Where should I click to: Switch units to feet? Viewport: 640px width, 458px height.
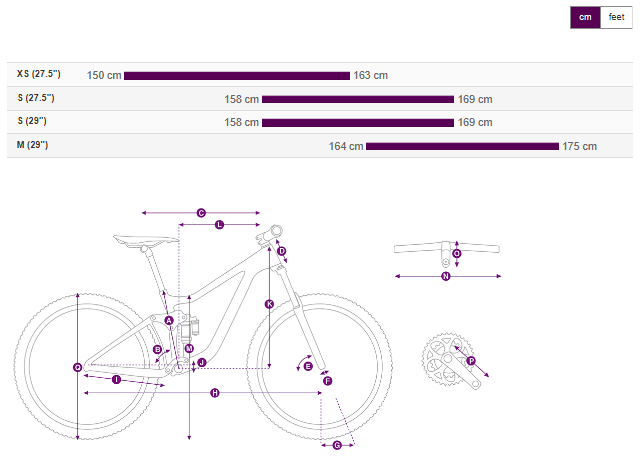(x=616, y=17)
